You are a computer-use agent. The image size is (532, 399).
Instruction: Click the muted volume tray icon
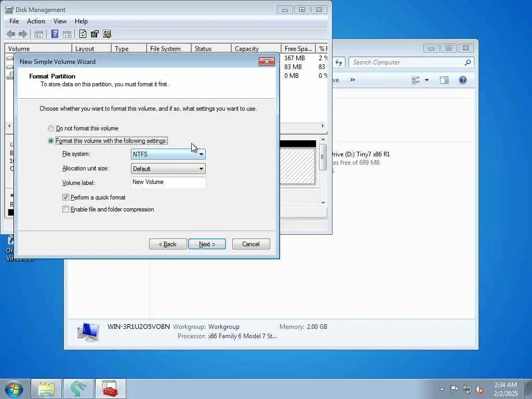pos(480,389)
